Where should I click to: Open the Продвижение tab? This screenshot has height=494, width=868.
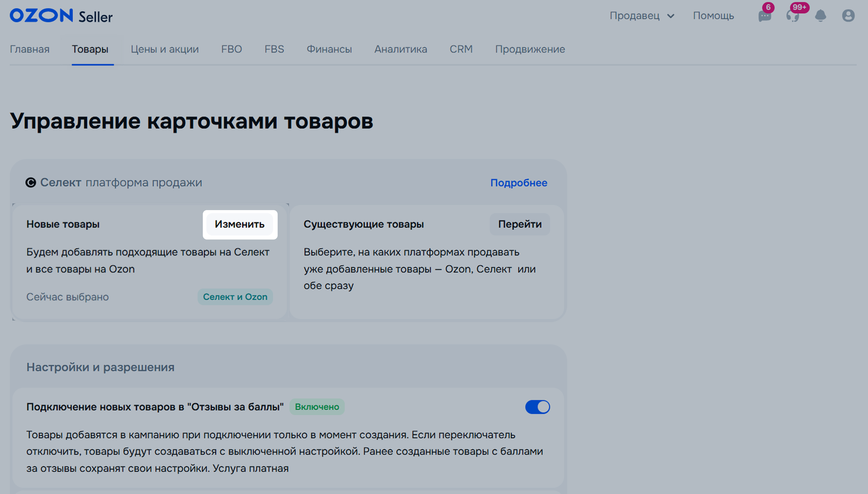point(530,49)
